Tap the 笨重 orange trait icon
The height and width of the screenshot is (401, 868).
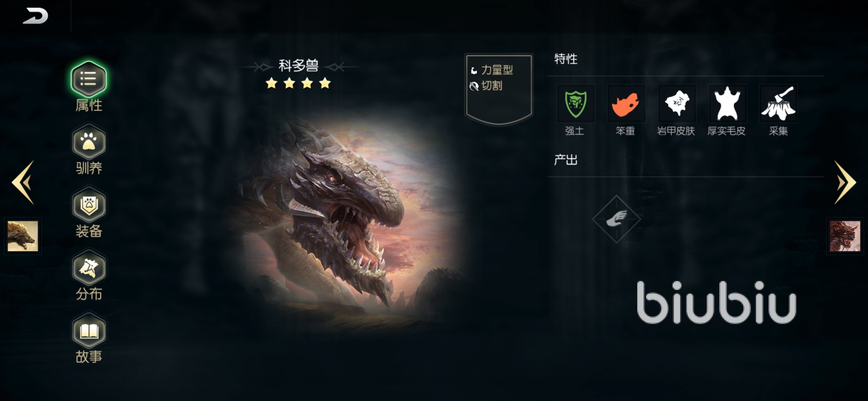pos(626,104)
